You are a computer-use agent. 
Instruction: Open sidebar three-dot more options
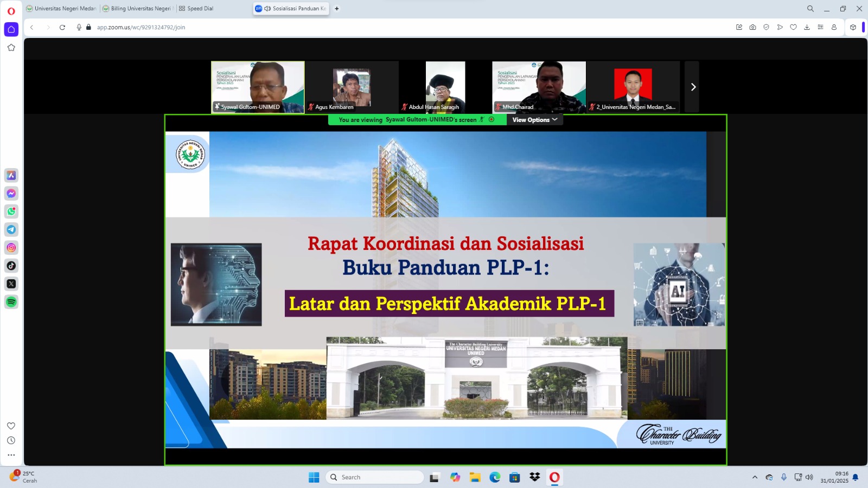11,455
